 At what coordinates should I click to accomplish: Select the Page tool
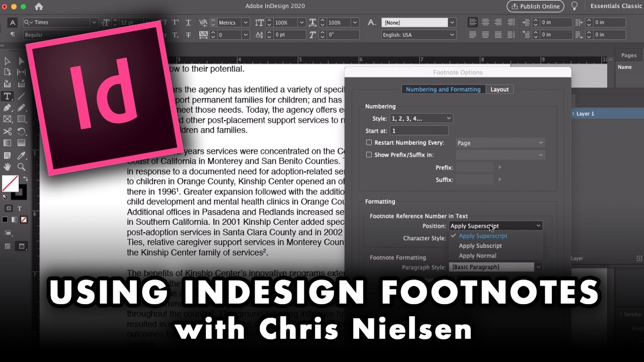[x=8, y=72]
